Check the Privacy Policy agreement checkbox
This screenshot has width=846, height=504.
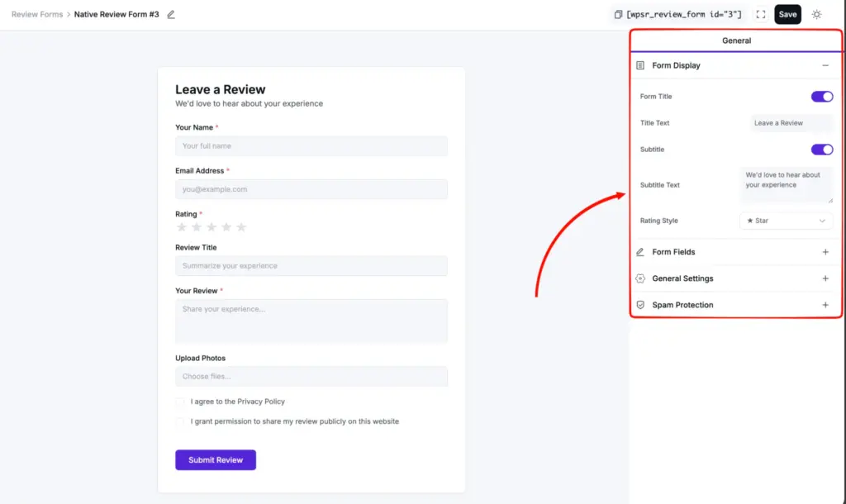(180, 402)
